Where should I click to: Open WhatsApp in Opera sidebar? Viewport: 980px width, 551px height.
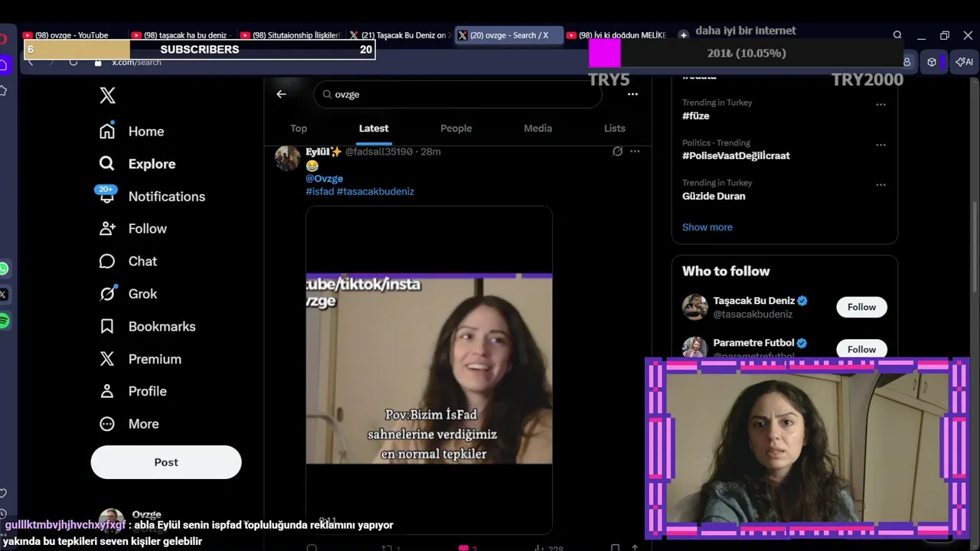point(4,269)
